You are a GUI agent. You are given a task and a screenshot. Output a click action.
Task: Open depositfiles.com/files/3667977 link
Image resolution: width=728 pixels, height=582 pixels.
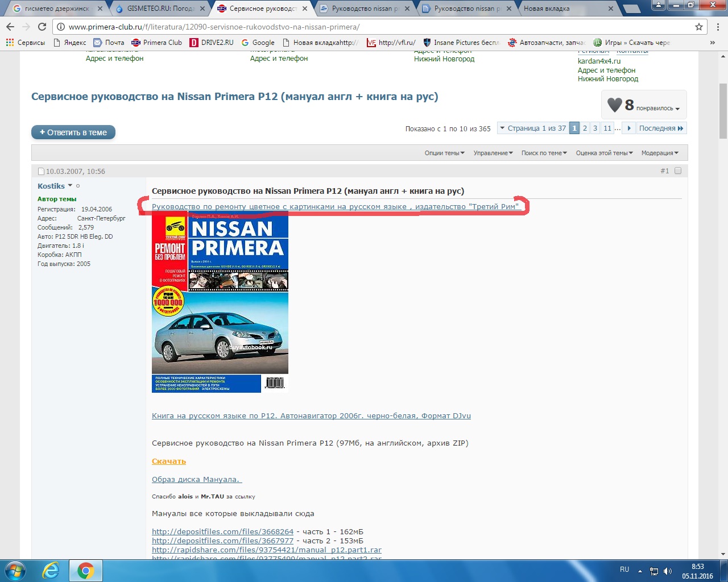(222, 541)
